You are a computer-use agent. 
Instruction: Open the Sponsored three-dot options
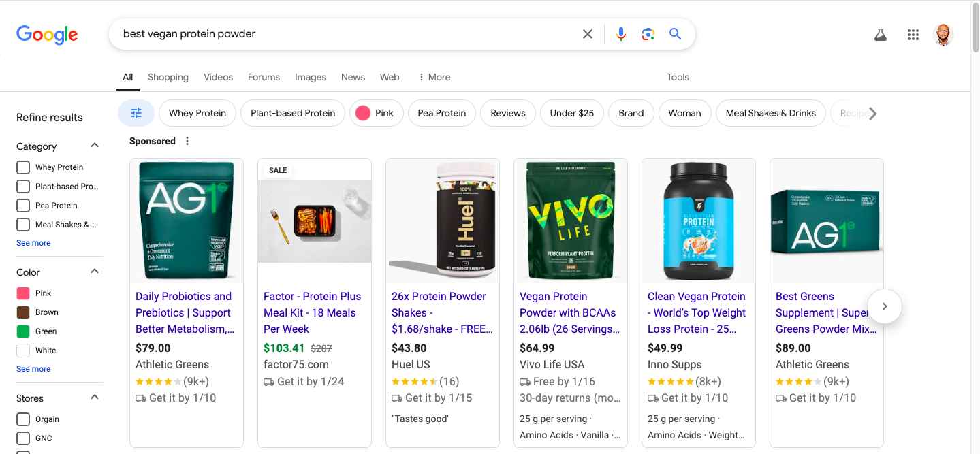pos(187,141)
